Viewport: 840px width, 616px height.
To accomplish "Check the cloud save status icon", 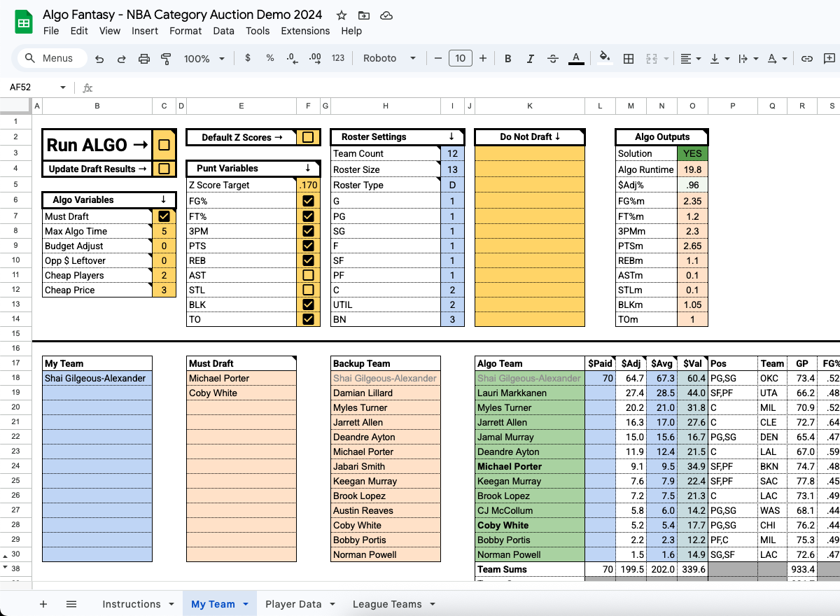I will [386, 15].
